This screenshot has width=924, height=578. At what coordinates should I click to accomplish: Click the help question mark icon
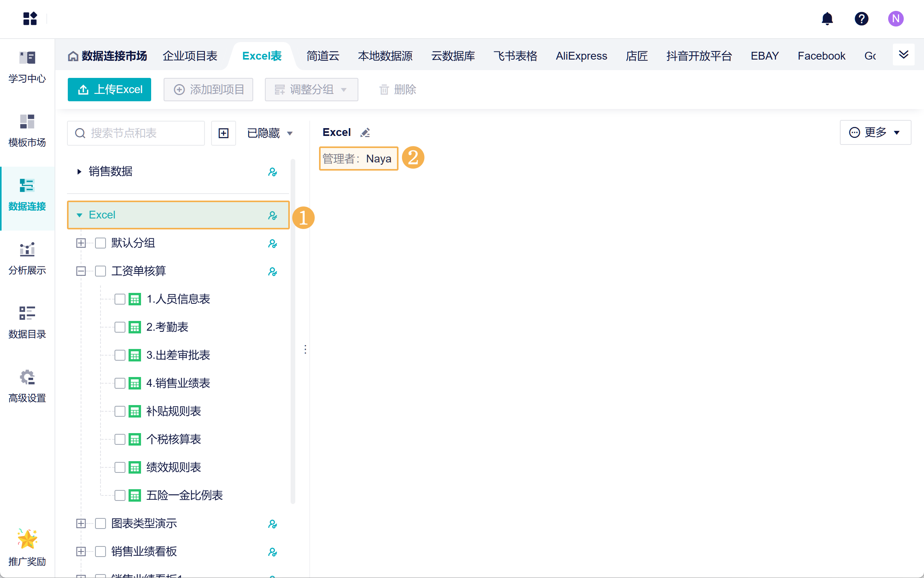[x=861, y=19]
